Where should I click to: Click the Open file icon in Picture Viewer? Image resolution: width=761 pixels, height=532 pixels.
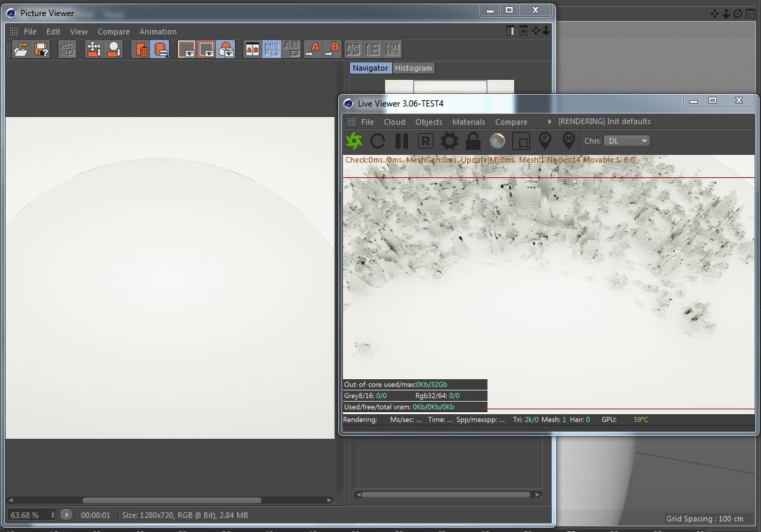pyautogui.click(x=21, y=49)
